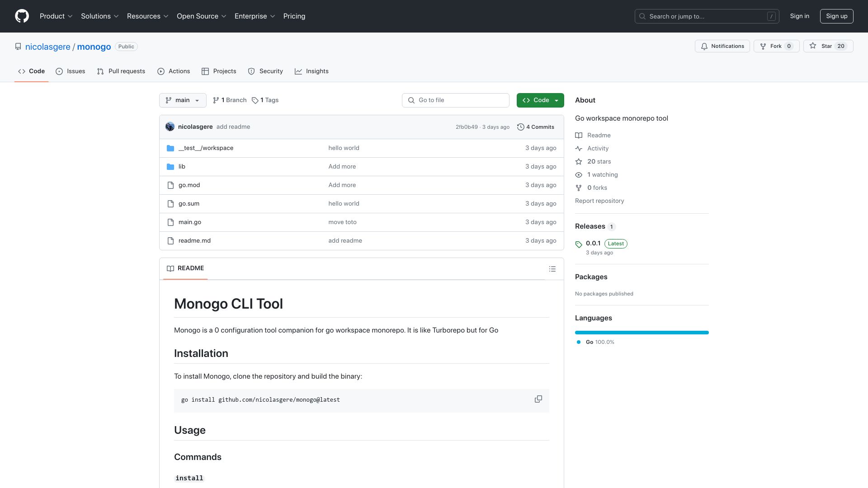
Task: Open the readme.md file
Action: [x=194, y=241]
